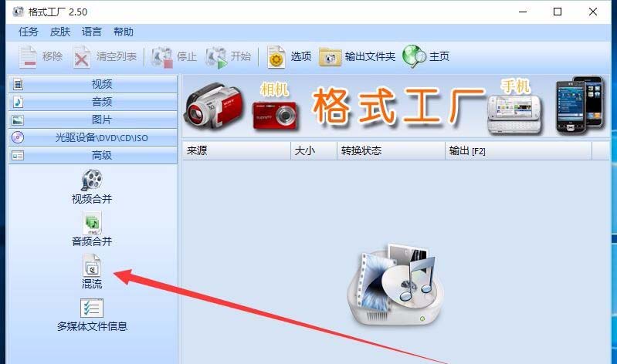Click the 清空列表 text label
The height and width of the screenshot is (364, 617).
tap(117, 56)
